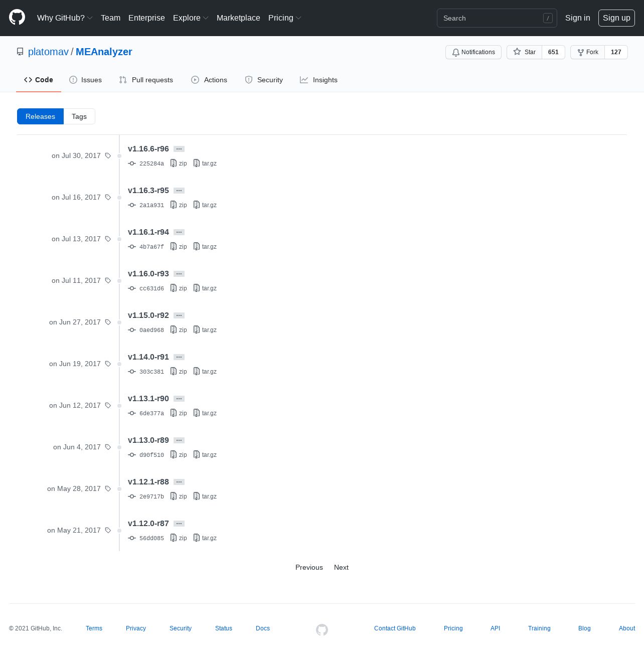Select the Tags view button
Viewport: 644px width, 661px height.
(x=79, y=116)
